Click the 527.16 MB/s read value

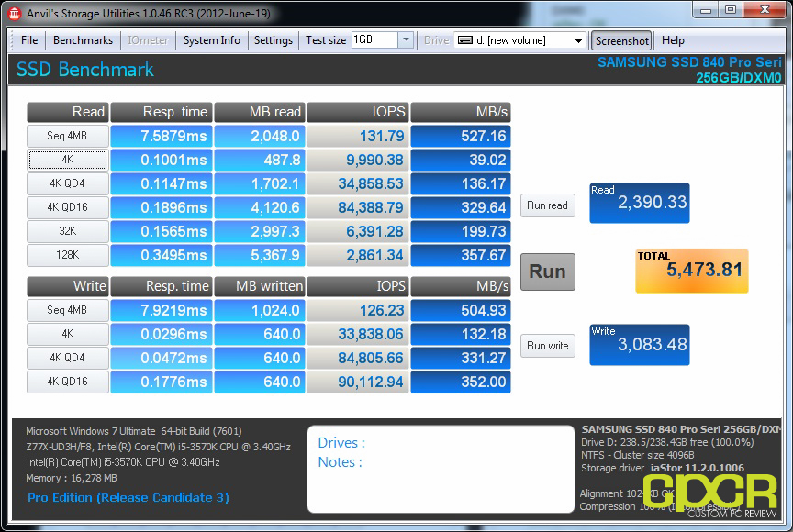[x=461, y=136]
